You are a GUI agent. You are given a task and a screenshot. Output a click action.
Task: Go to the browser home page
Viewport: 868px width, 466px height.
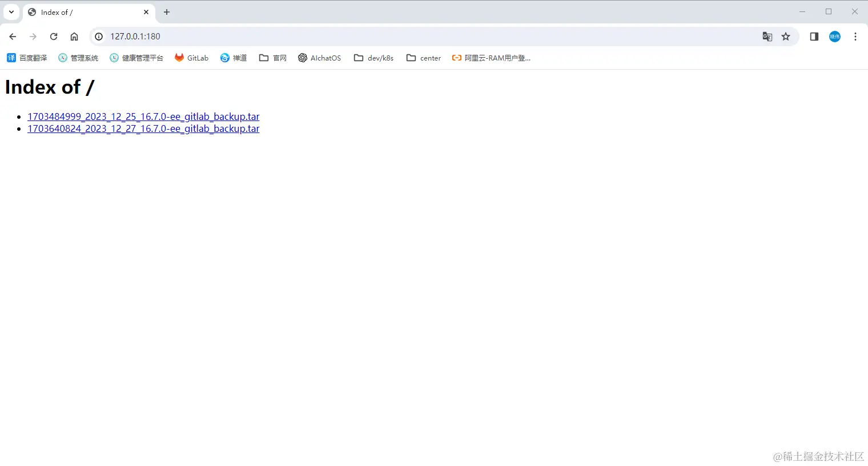point(74,36)
